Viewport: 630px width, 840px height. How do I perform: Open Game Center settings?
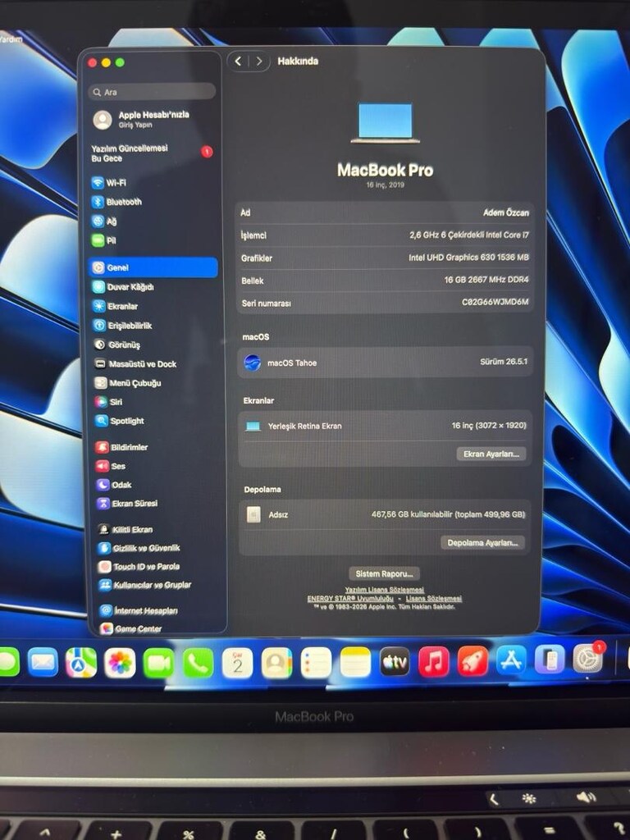click(x=132, y=628)
